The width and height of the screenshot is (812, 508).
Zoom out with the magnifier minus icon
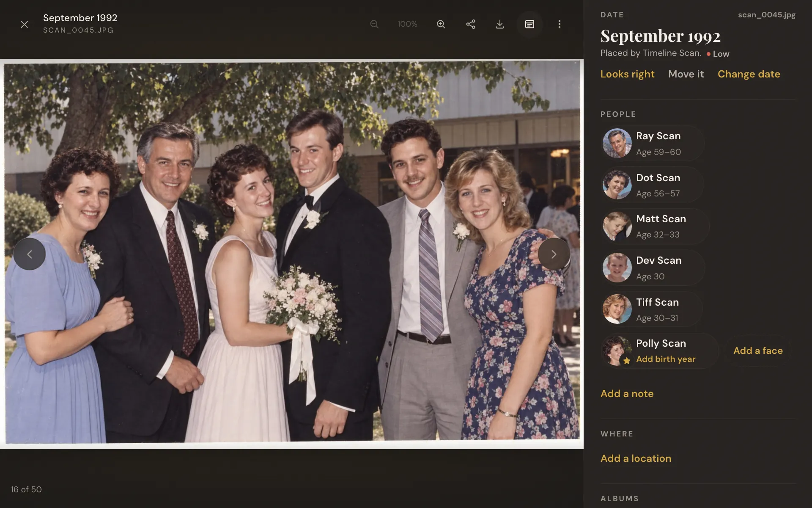tap(374, 24)
